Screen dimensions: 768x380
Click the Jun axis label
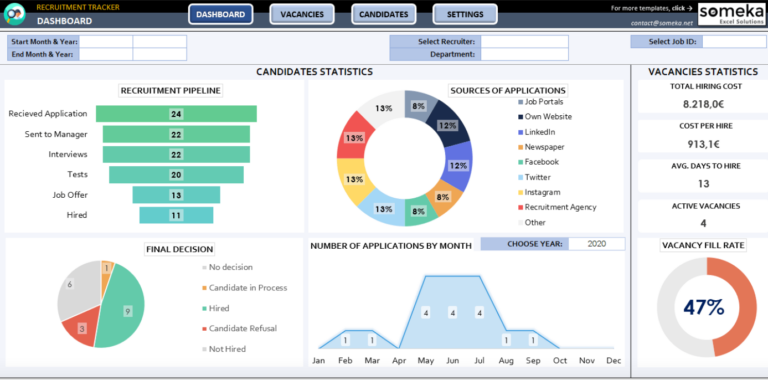453,361
